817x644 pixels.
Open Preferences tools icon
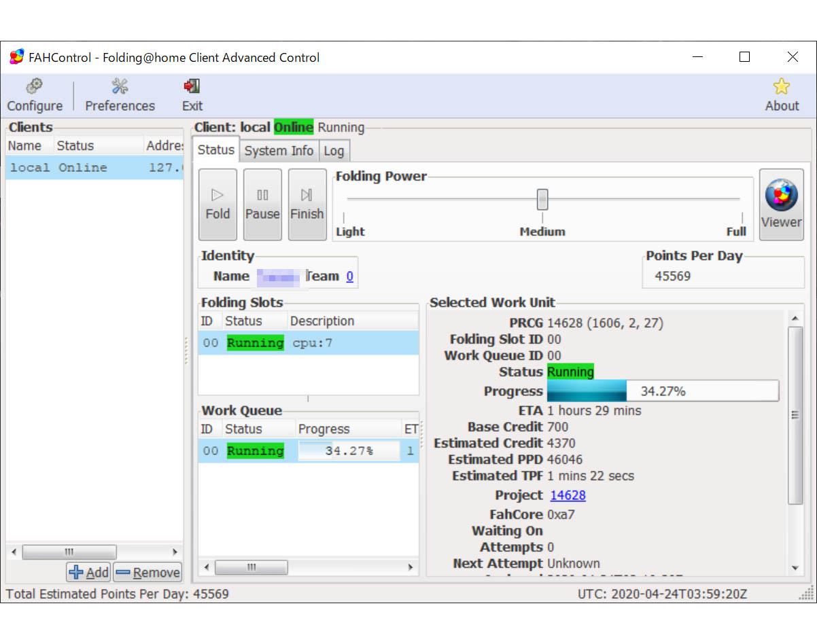(120, 86)
